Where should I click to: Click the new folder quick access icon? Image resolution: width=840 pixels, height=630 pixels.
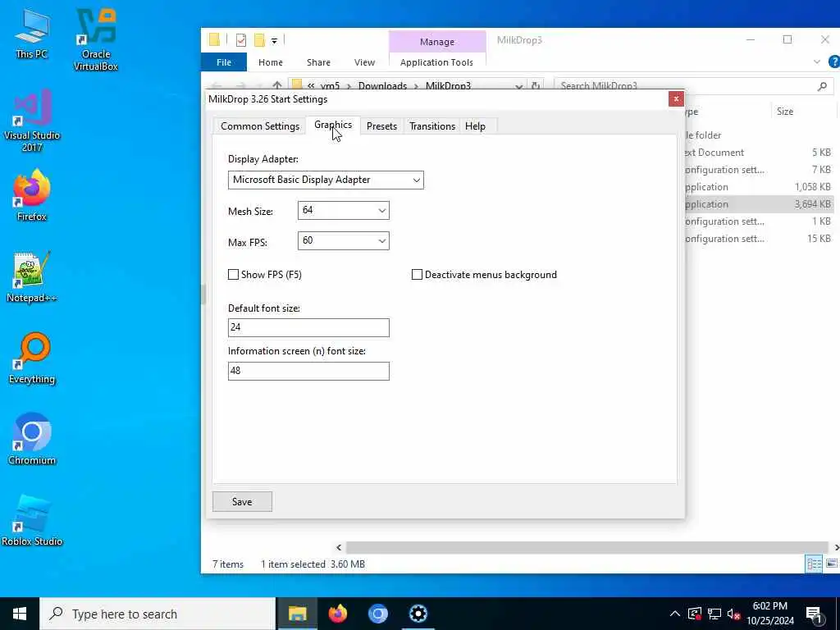pos(259,40)
